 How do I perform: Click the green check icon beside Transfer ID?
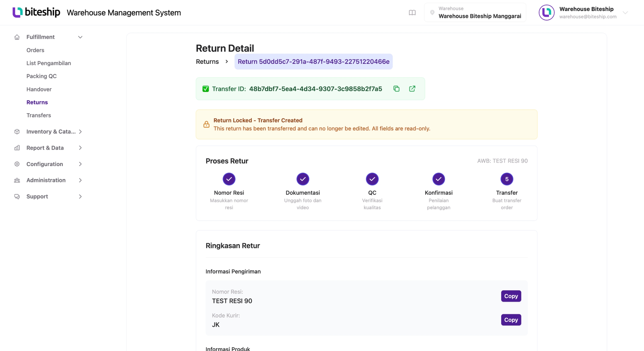tap(206, 89)
